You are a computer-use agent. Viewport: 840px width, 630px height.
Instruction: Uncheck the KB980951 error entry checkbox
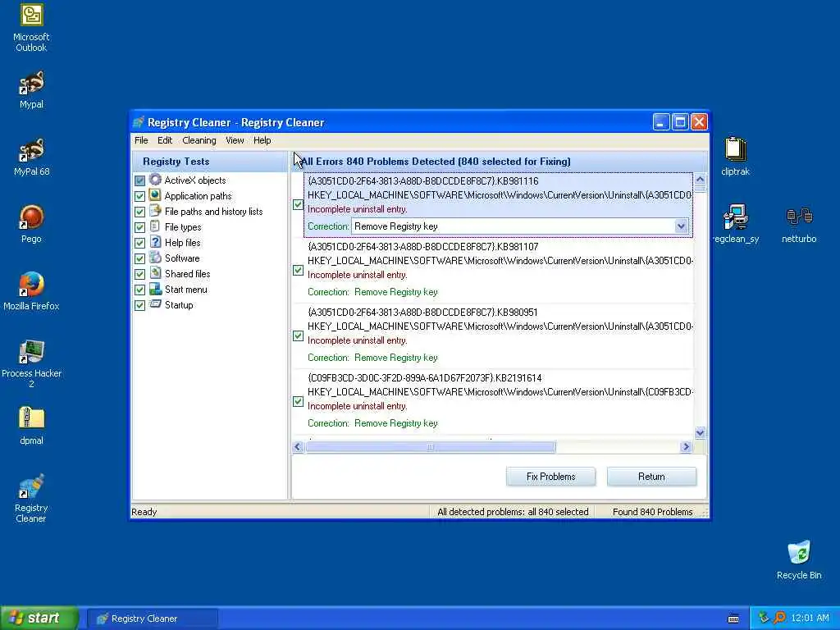(299, 336)
